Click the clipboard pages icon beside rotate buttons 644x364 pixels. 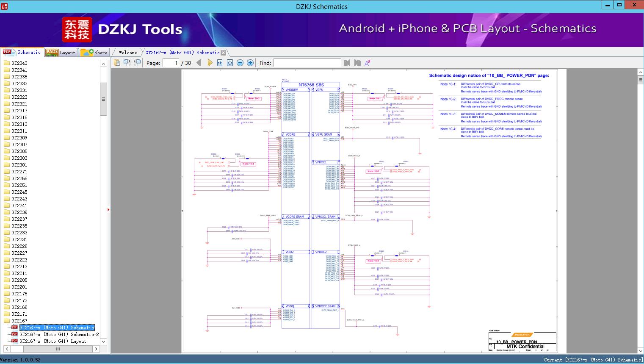click(x=117, y=63)
